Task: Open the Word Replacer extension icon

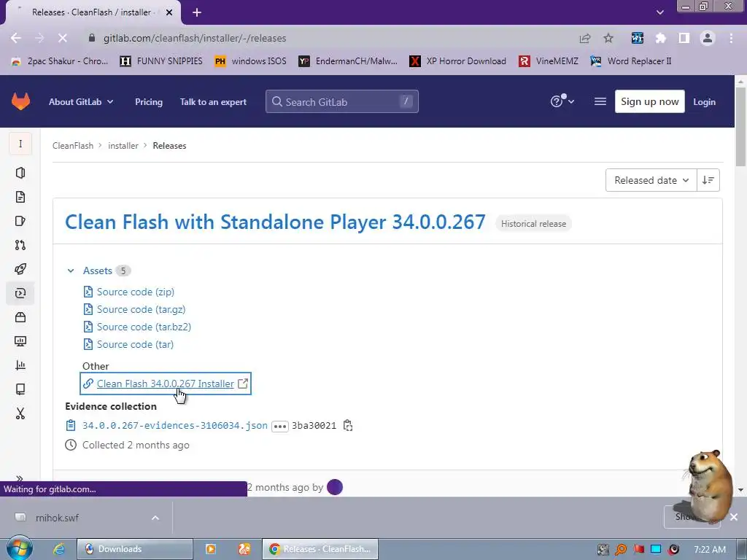Action: (x=637, y=38)
